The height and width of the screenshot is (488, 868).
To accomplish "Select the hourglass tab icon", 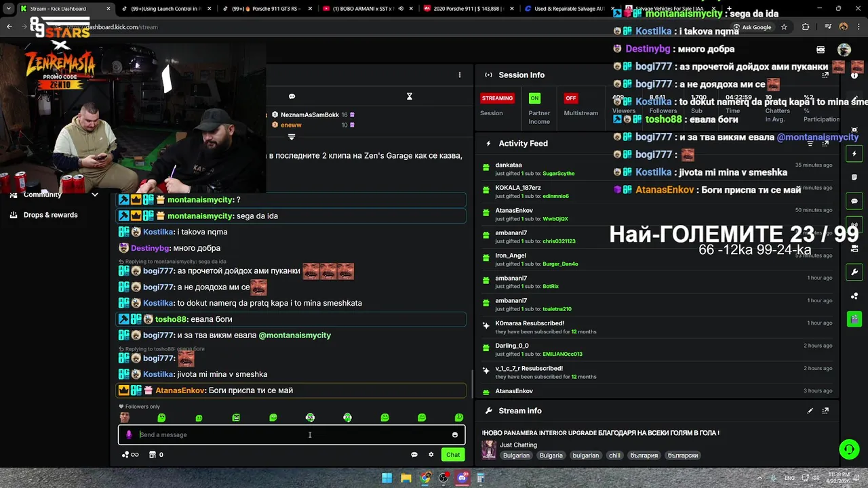I will click(x=410, y=96).
